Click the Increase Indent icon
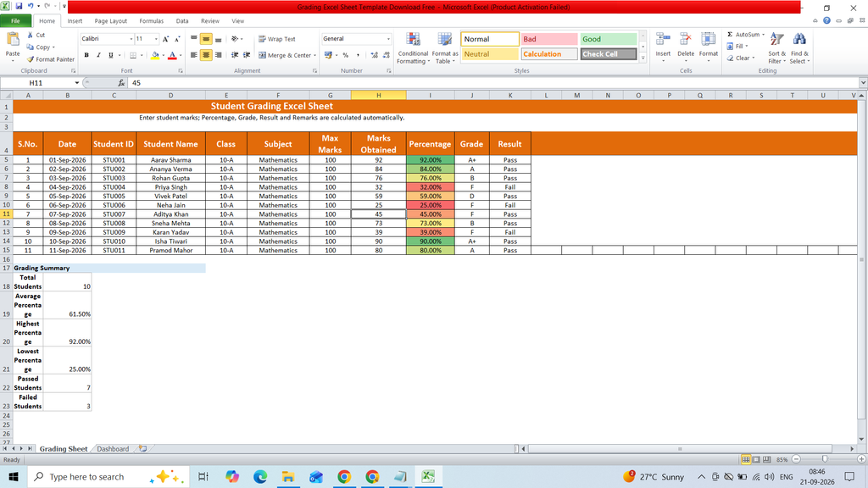The image size is (868, 488). pos(247,55)
